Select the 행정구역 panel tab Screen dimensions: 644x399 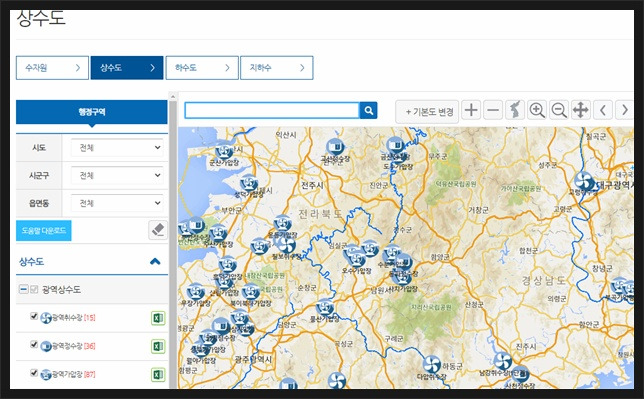pyautogui.click(x=92, y=112)
